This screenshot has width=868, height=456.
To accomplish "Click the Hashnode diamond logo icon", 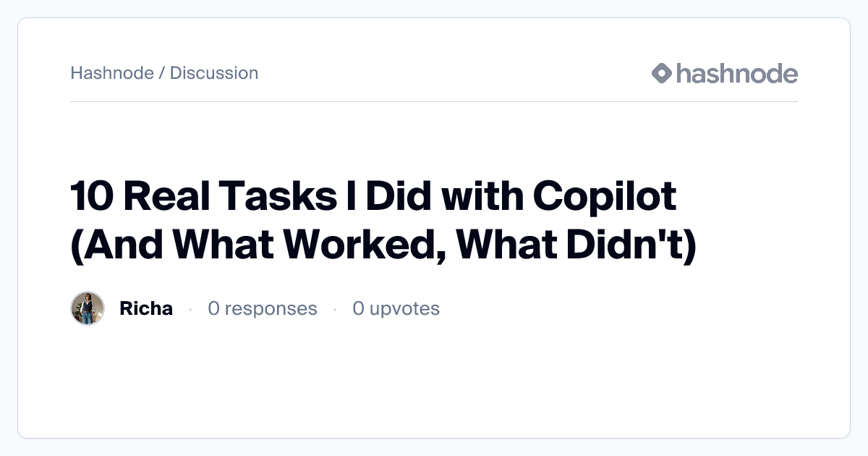I will coord(661,73).
